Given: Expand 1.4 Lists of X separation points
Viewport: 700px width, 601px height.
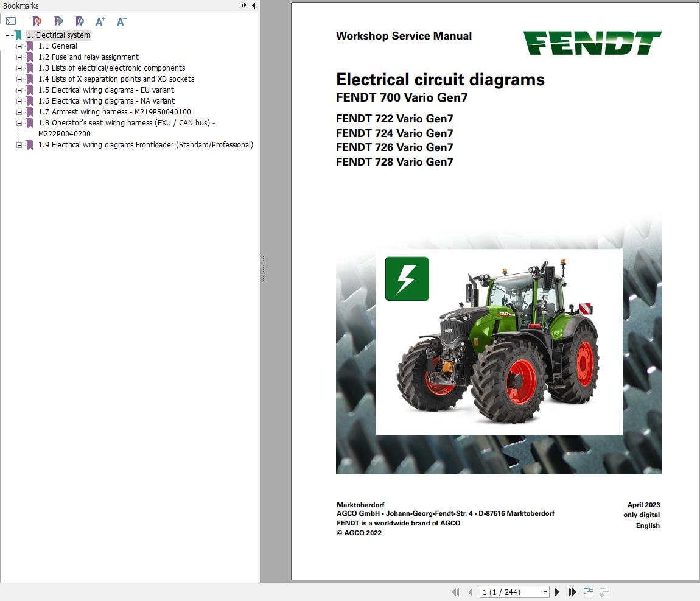Looking at the screenshot, I should [19, 79].
